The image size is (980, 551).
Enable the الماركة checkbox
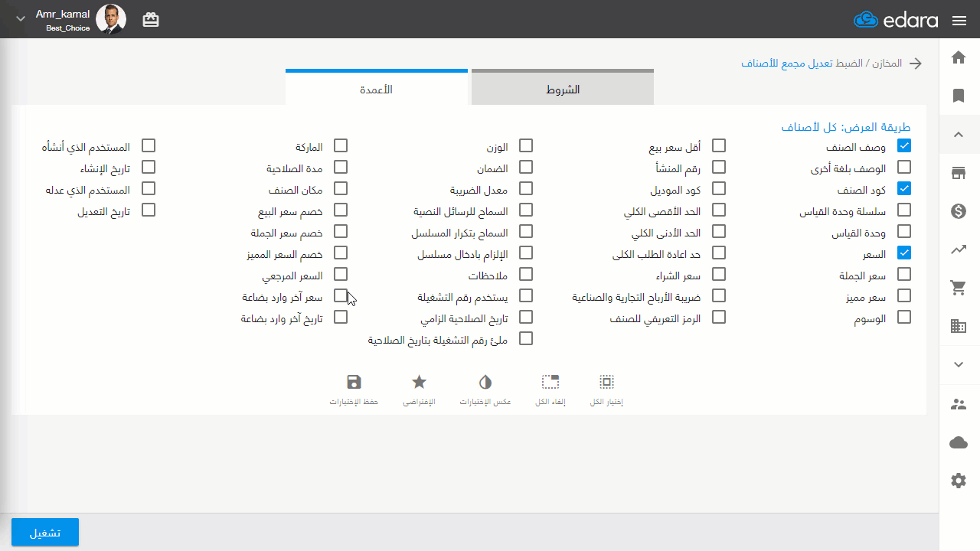[x=341, y=145]
